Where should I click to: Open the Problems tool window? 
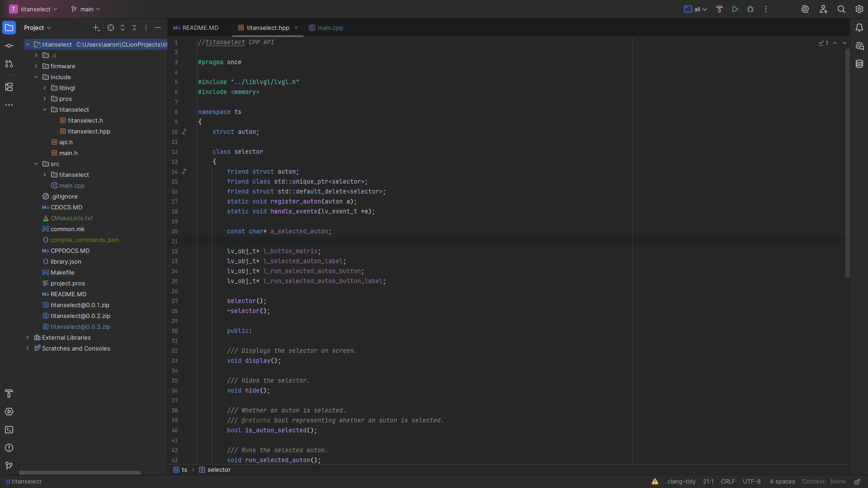coord(9,448)
